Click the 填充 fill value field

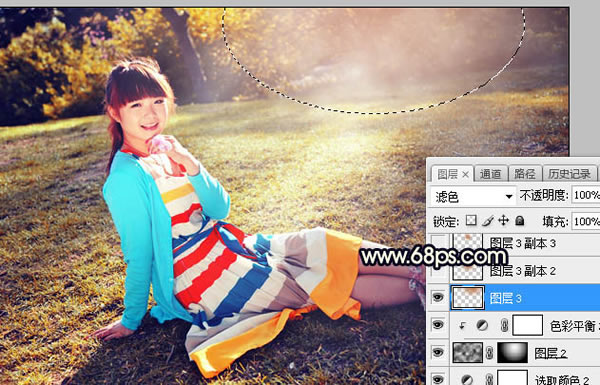pyautogui.click(x=586, y=221)
